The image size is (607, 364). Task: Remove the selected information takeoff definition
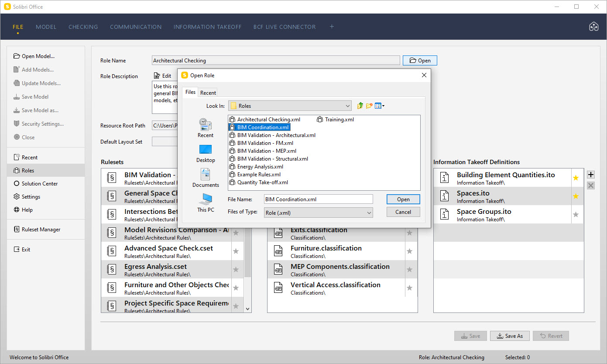coord(591,185)
